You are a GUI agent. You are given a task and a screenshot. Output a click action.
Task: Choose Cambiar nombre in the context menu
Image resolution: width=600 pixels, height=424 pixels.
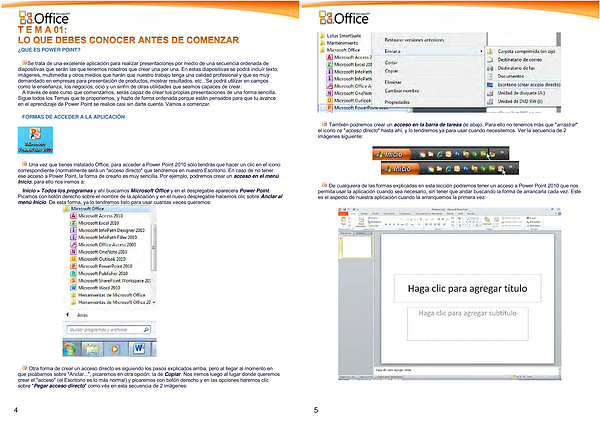coord(402,91)
